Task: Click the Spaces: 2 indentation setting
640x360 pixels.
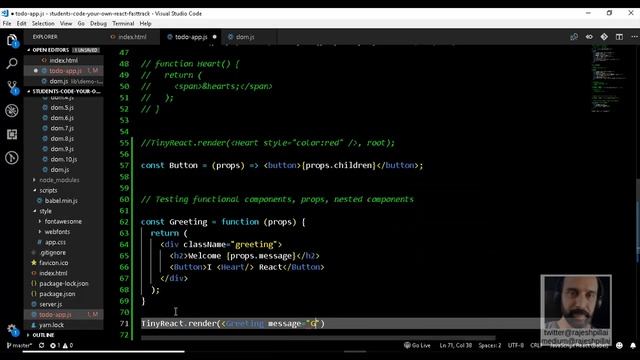Action: 490,345
